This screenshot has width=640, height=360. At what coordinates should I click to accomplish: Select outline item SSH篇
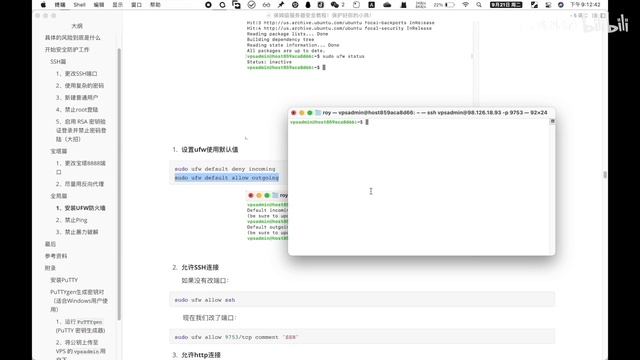(x=58, y=62)
